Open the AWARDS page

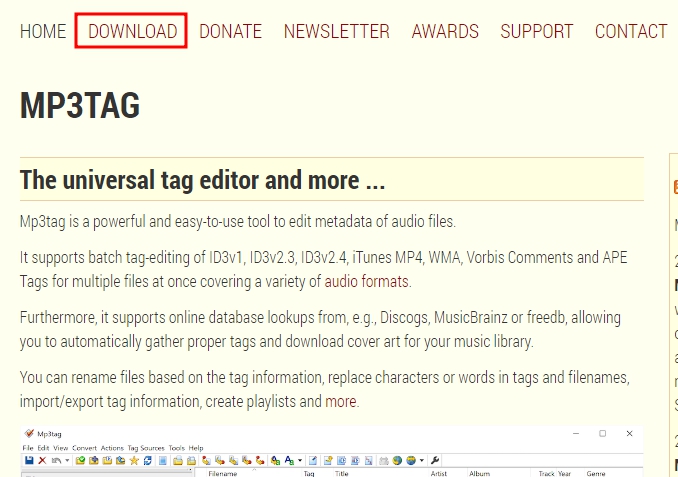tap(445, 31)
